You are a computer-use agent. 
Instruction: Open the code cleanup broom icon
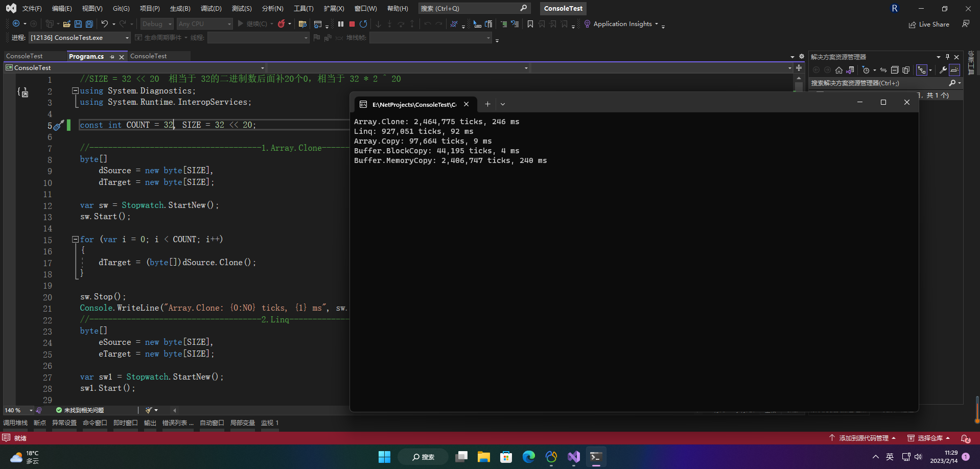(x=149, y=410)
